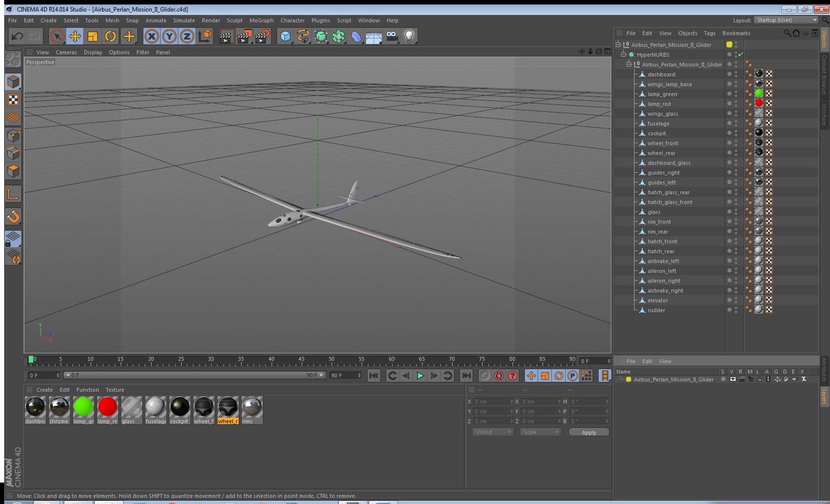
Task: Select the rudder object in tree
Action: click(656, 310)
